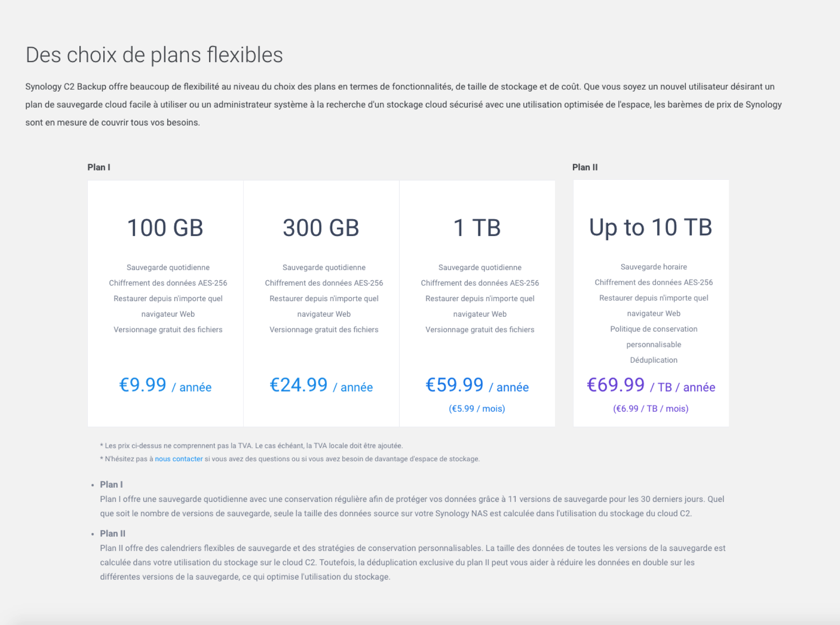
Task: Click the Plan I bullet description heading
Action: (x=111, y=484)
